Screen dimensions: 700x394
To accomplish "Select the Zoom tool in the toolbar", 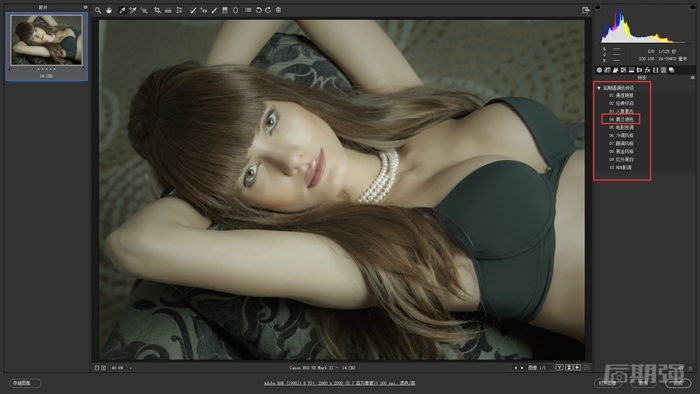I will coord(98,10).
